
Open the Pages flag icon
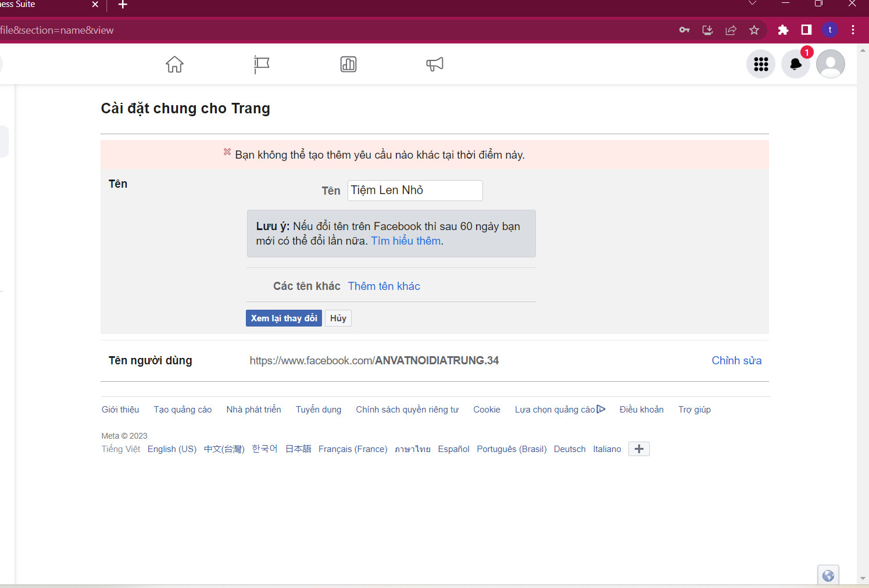(262, 64)
